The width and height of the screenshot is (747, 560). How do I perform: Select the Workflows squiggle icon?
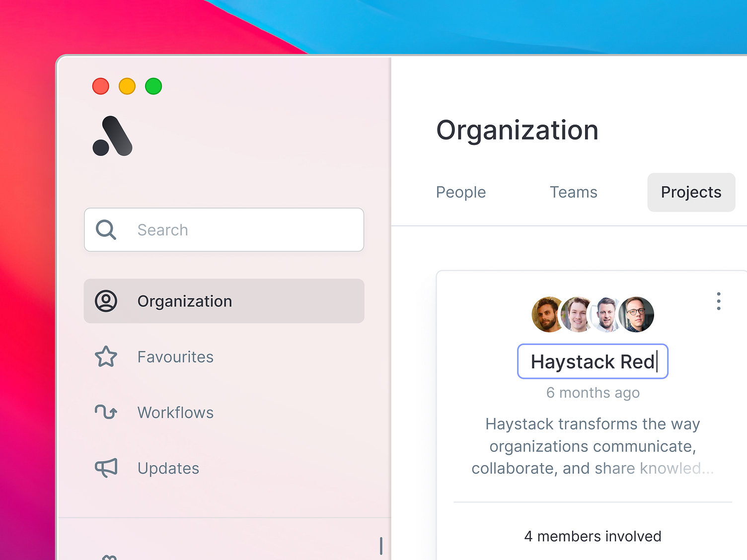tap(106, 412)
